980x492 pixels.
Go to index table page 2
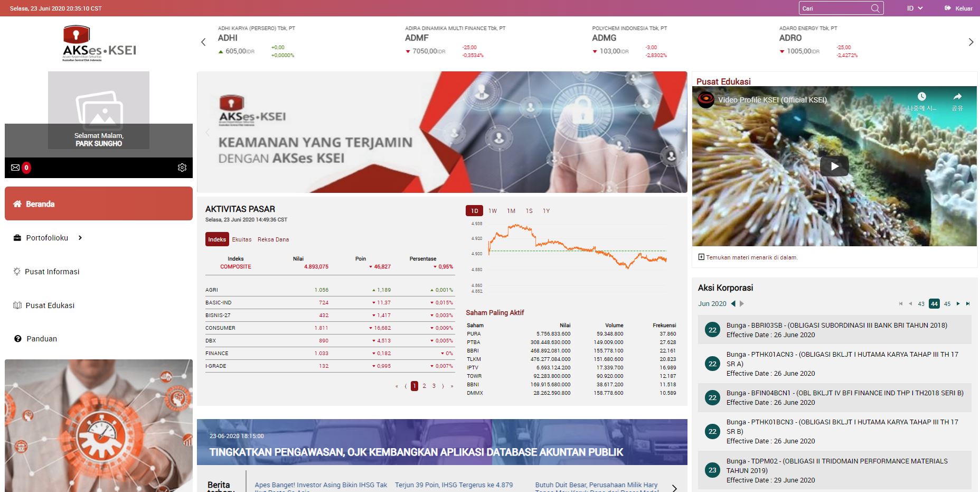pyautogui.click(x=424, y=386)
